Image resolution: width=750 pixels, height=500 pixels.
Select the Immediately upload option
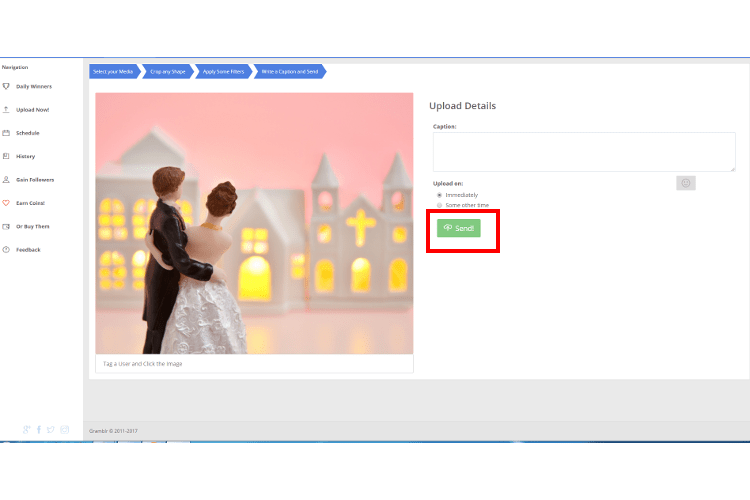click(x=440, y=195)
